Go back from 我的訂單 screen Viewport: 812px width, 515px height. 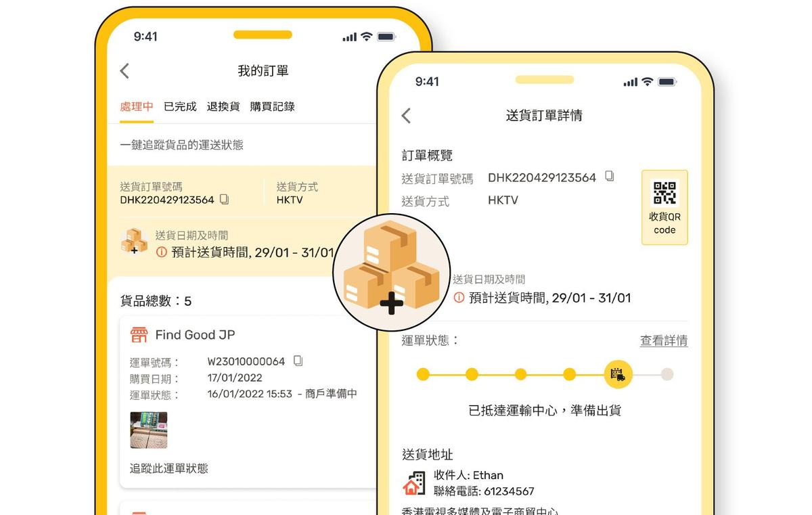125,71
